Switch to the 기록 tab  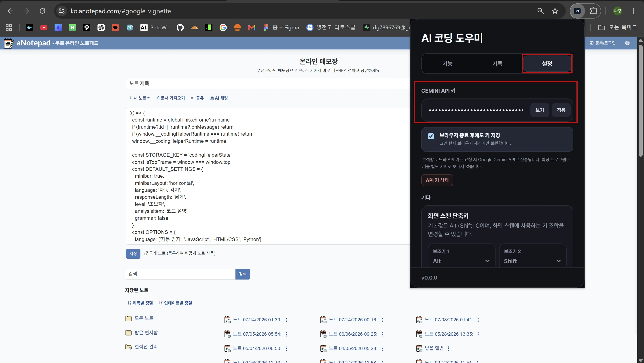click(x=497, y=64)
